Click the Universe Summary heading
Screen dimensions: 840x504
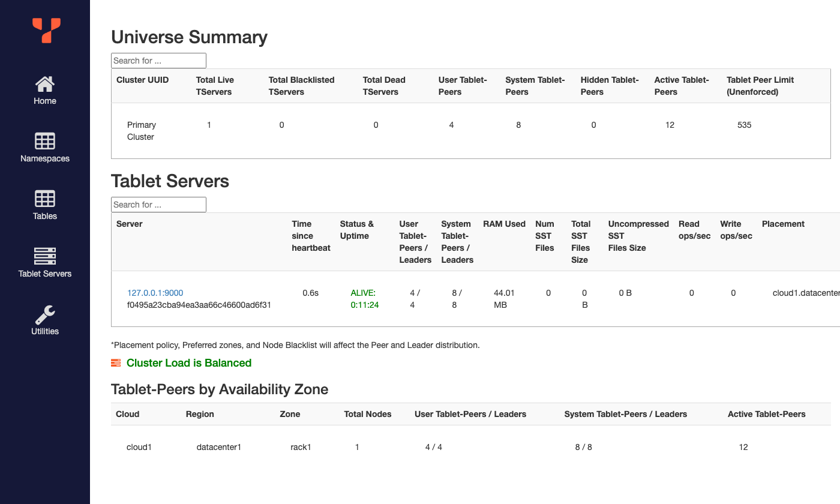pos(190,37)
